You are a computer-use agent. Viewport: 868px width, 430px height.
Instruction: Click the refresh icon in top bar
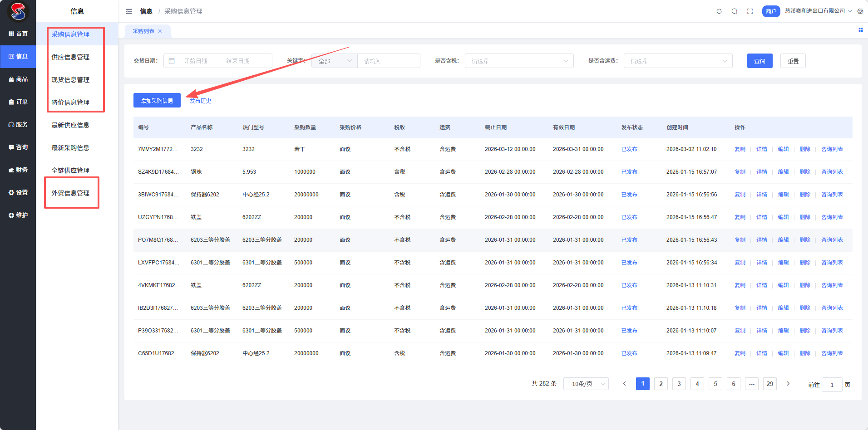(719, 11)
